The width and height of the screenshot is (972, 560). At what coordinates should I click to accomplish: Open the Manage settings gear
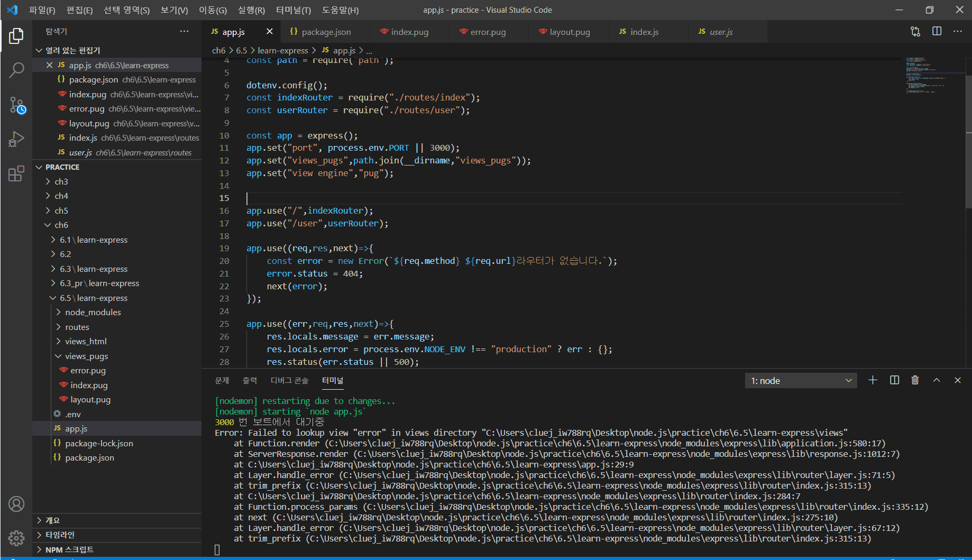pyautogui.click(x=16, y=538)
